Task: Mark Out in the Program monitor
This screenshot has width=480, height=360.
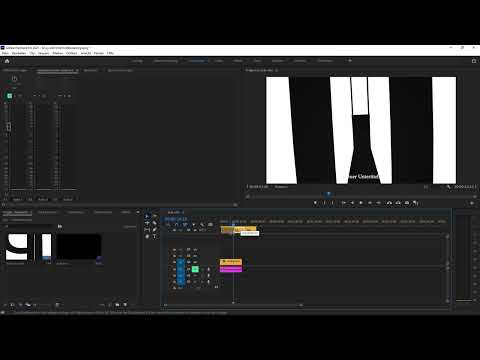Action: pos(333,203)
